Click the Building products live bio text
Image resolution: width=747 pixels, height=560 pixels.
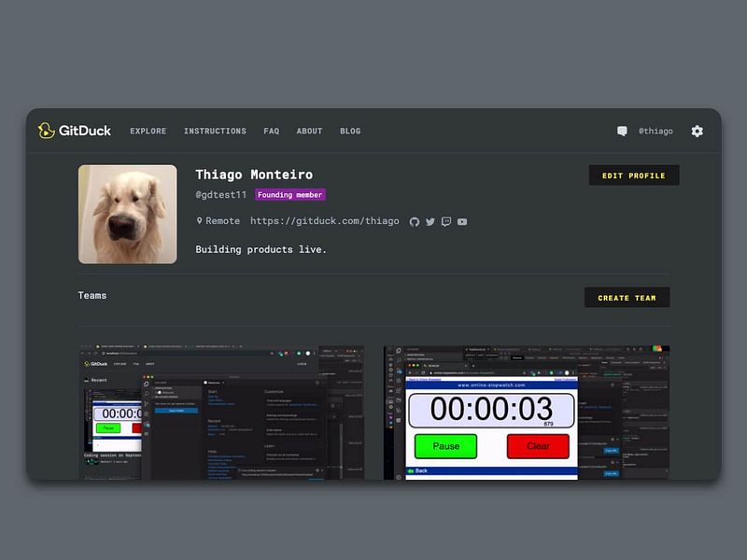[261, 249]
